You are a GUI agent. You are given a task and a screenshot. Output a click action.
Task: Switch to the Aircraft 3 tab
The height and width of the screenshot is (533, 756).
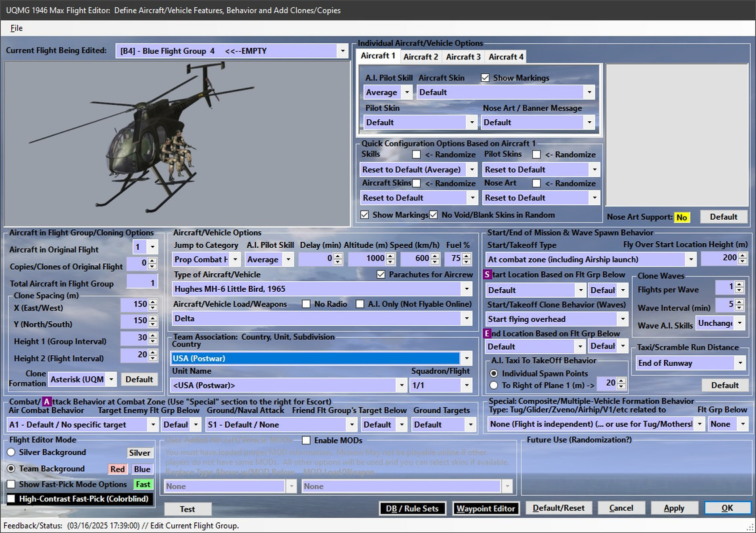click(463, 57)
